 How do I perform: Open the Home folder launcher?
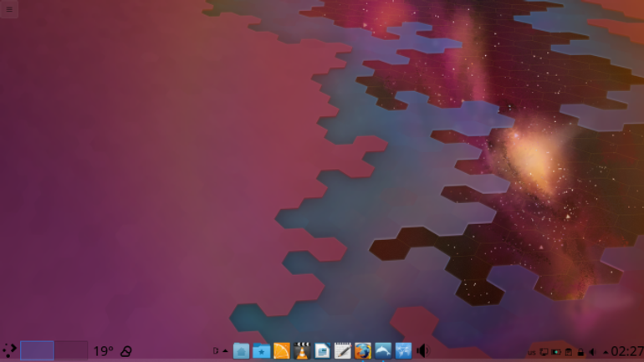pyautogui.click(x=241, y=351)
